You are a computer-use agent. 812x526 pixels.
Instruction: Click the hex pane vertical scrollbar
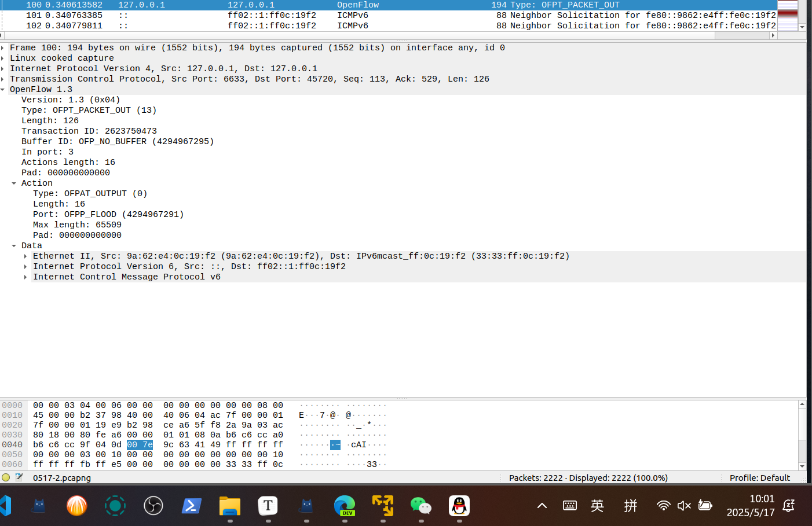tap(802, 435)
